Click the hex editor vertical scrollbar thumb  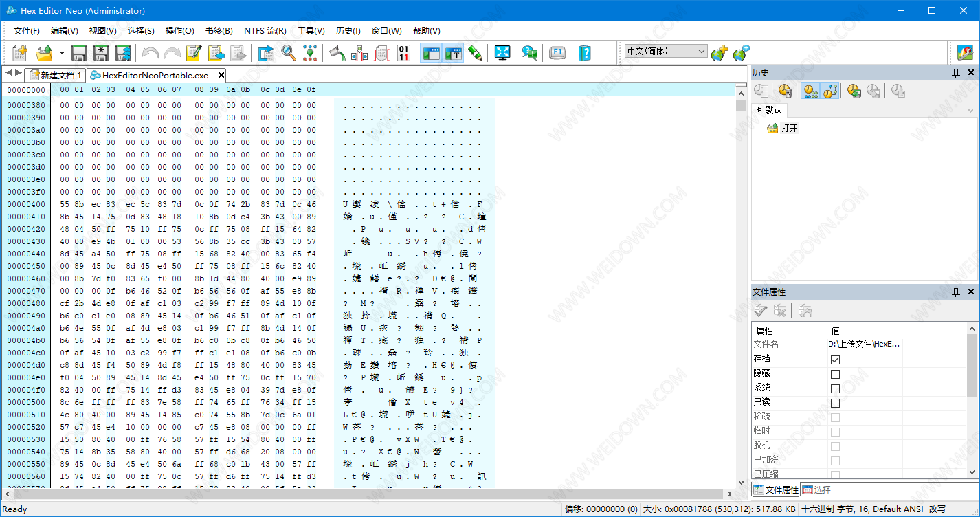pos(741,105)
